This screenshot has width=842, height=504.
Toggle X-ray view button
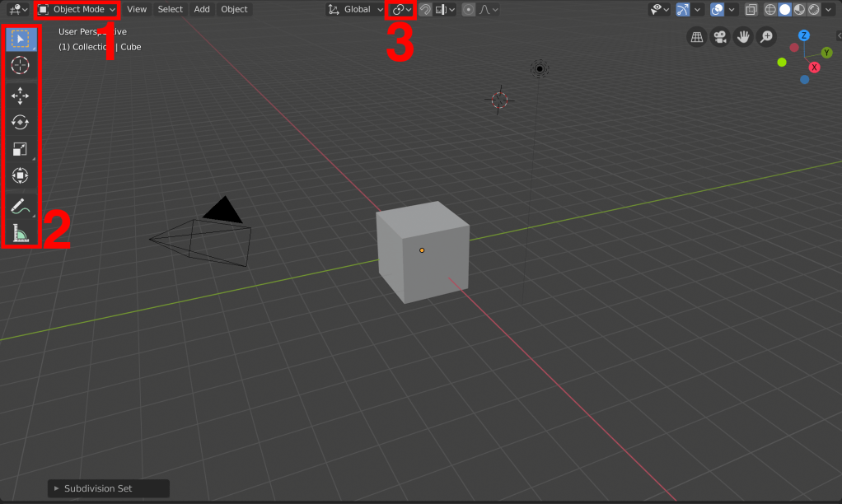pos(751,10)
